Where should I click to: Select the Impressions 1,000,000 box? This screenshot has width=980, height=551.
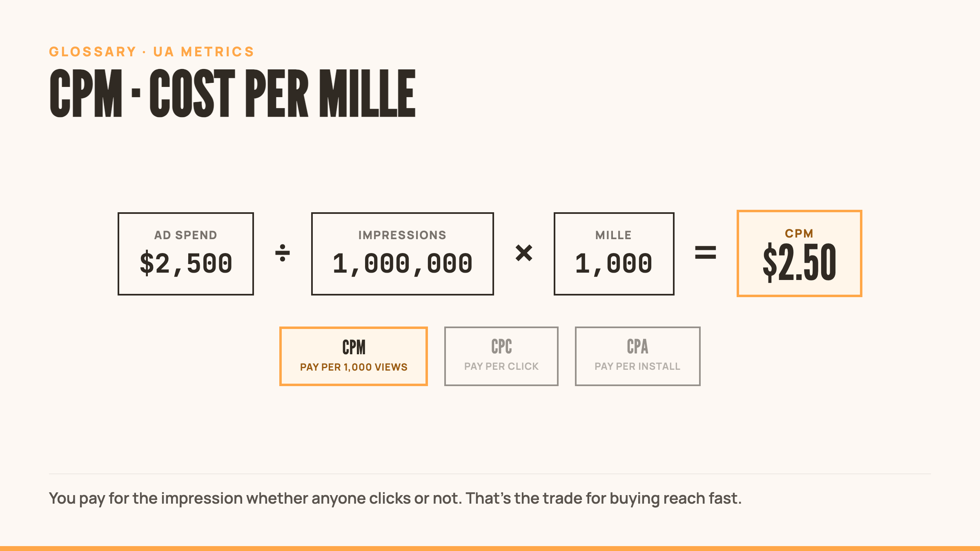click(x=403, y=254)
